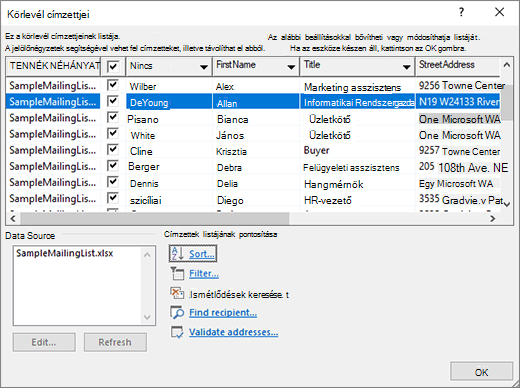Image resolution: width=520 pixels, height=388 pixels.
Task: Open the Validate addresses... link
Action: click(233, 332)
